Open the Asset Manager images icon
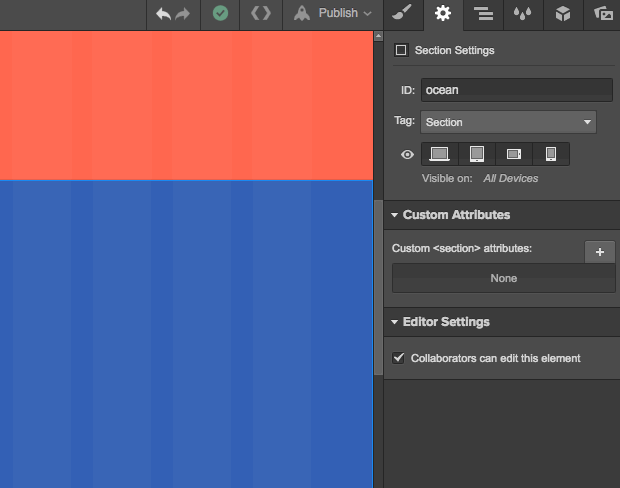This screenshot has width=620, height=488. [x=603, y=14]
